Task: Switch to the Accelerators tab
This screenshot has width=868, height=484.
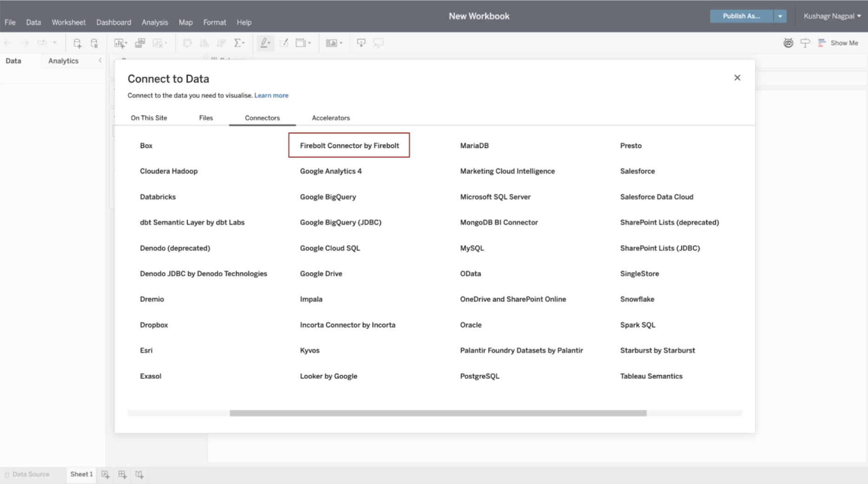Action: pos(331,118)
